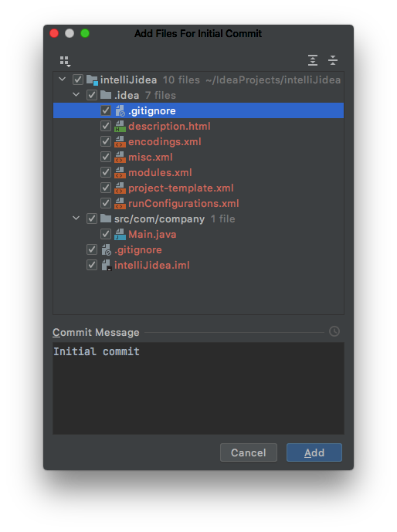Open the Group By toolbar icon
Viewport: 397px width, 532px height.
click(x=65, y=61)
